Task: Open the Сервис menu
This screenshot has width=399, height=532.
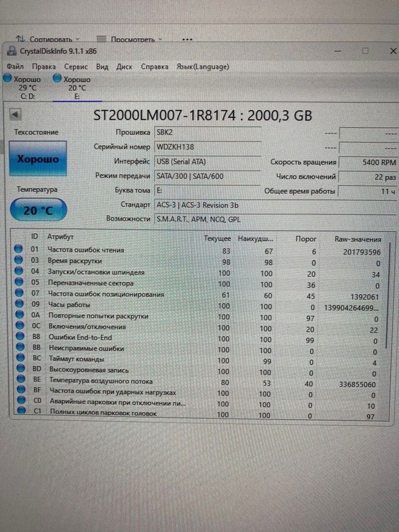Action: pos(76,66)
